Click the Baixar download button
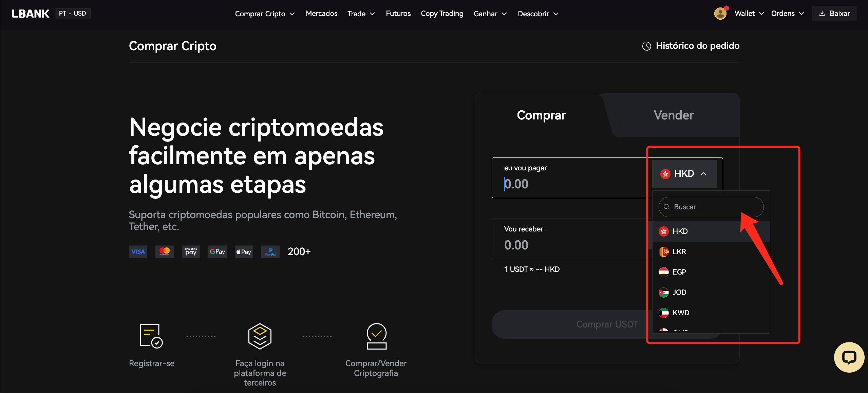Viewport: 868px width, 393px height. pos(834,14)
